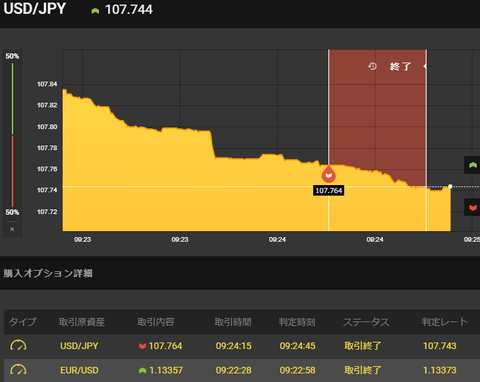The image size is (480, 382).
Task: Click the 購入オプション詳細 heading
Action: [48, 273]
